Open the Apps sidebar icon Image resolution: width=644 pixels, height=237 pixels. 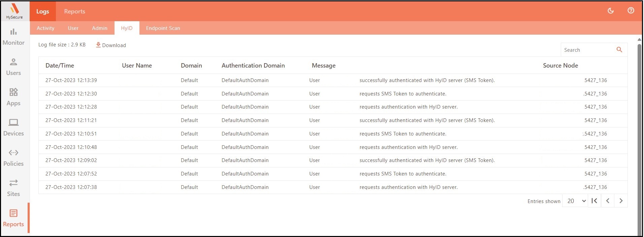pos(13,97)
